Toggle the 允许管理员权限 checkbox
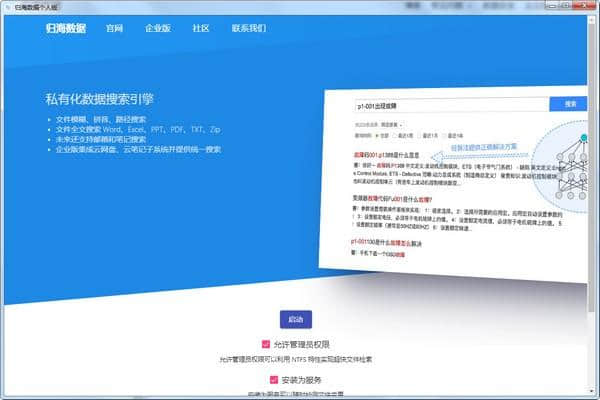This screenshot has width=600, height=400. click(264, 344)
